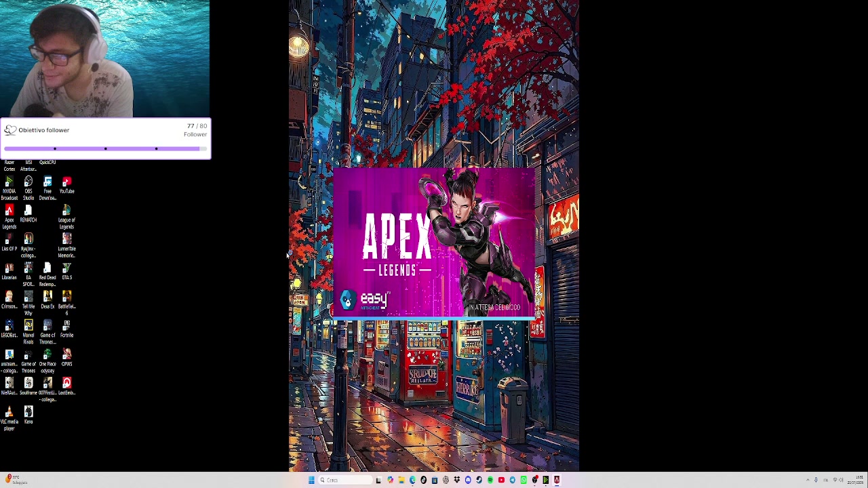Viewport: 868px width, 488px height.
Task: Select the Deus Ex desktop shortcut
Action: coord(47,300)
